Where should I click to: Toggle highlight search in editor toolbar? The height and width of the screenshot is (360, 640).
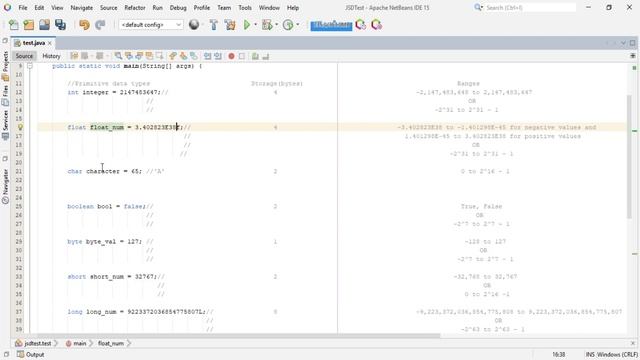point(149,56)
